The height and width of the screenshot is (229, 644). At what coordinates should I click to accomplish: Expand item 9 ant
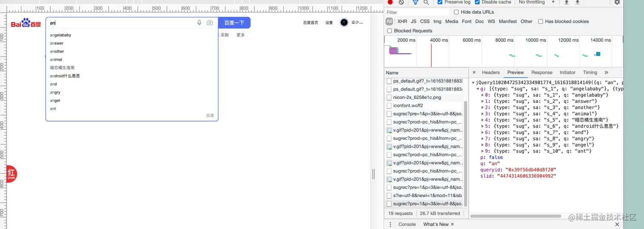click(483, 151)
